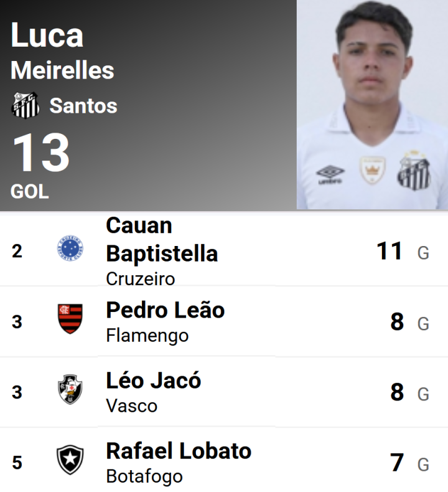Click Rafael Lobato's 7 goals value
The width and height of the screenshot is (448, 492).
click(x=397, y=463)
